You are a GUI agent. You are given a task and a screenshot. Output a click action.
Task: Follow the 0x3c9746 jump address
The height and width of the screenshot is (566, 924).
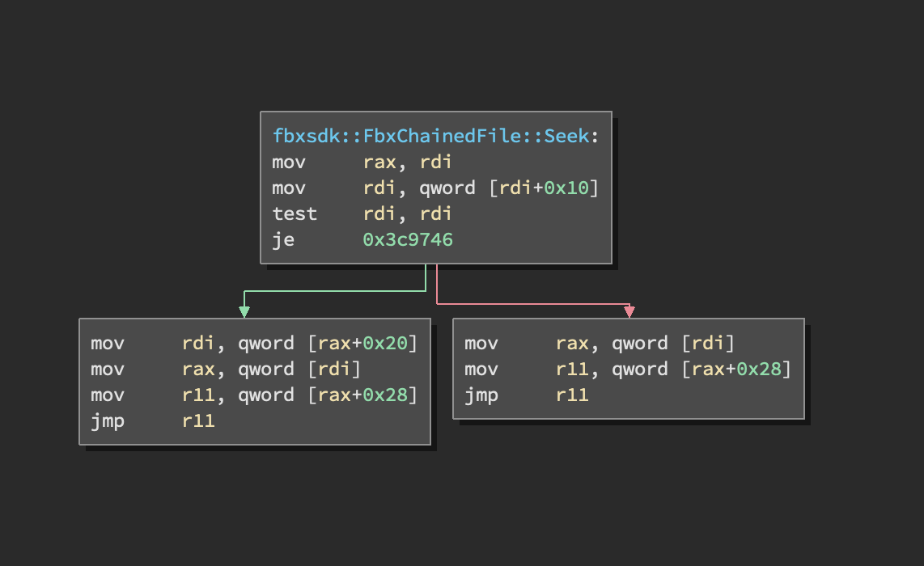click(408, 239)
